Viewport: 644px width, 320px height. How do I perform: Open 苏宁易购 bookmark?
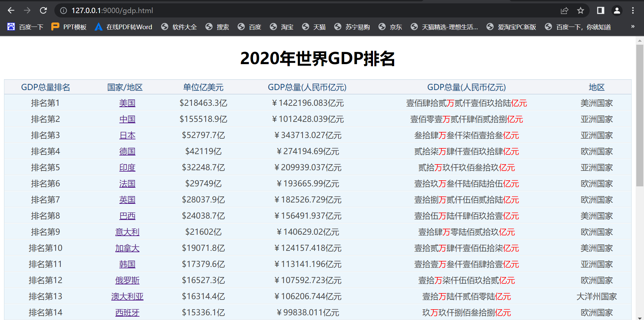point(352,27)
